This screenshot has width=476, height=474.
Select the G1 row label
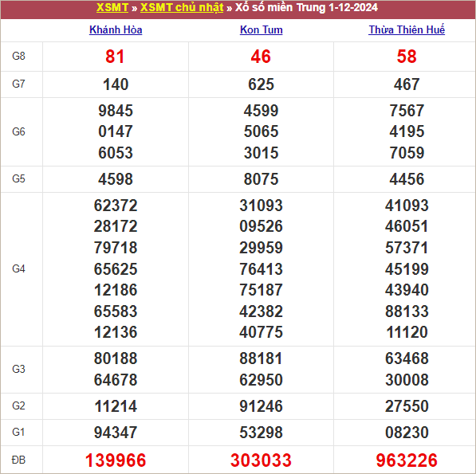tap(18, 432)
